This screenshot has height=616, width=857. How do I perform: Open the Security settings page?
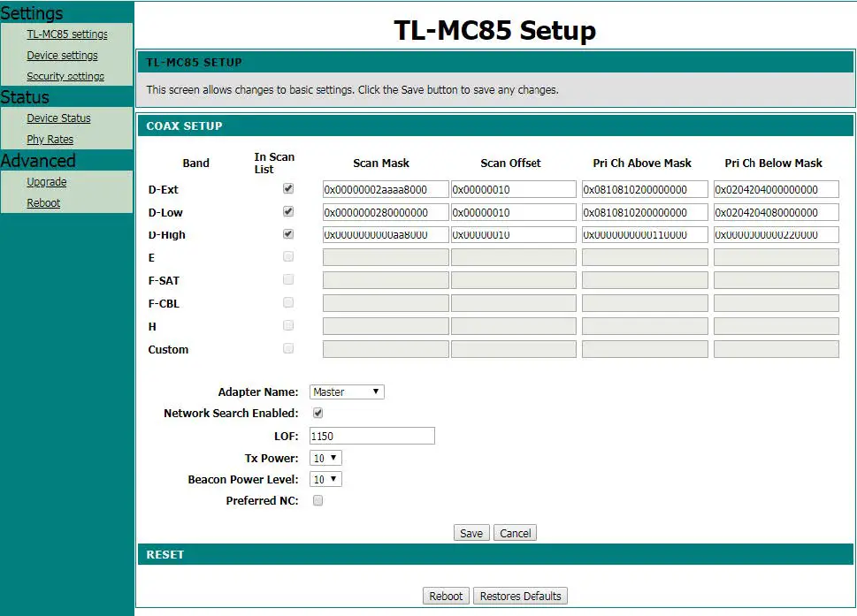click(x=64, y=76)
